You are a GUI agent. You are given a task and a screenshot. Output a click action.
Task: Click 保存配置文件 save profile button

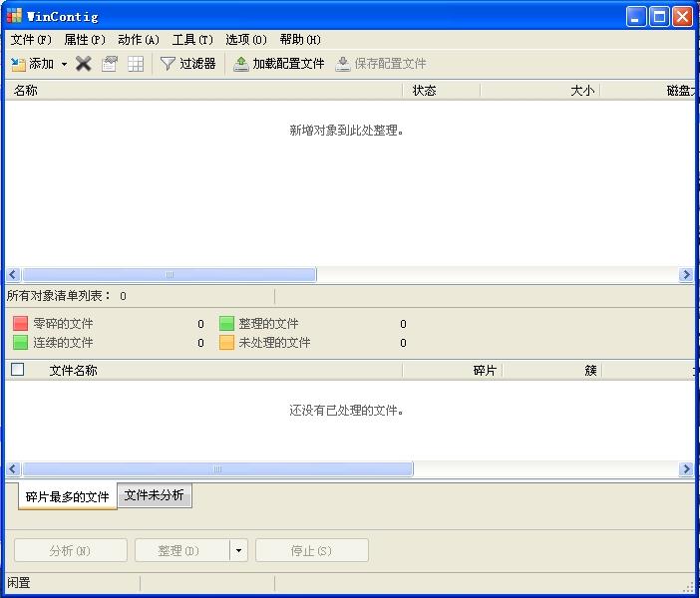click(x=381, y=64)
